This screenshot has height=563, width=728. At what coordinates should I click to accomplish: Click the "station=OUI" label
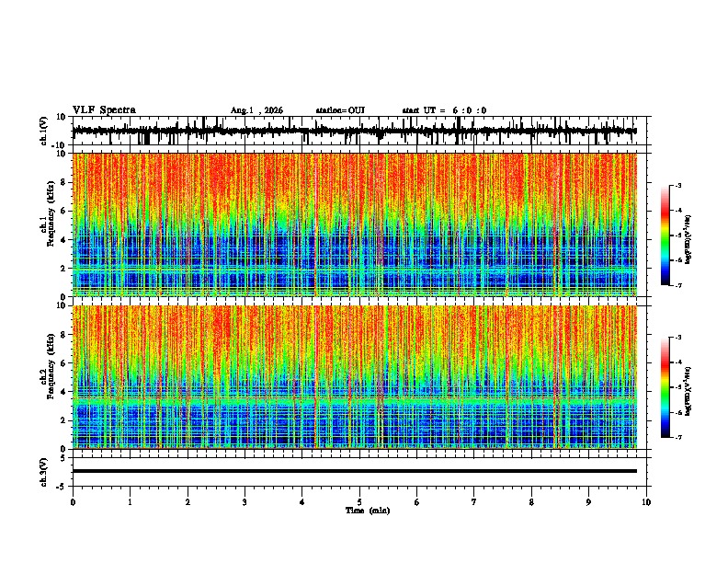click(340, 110)
